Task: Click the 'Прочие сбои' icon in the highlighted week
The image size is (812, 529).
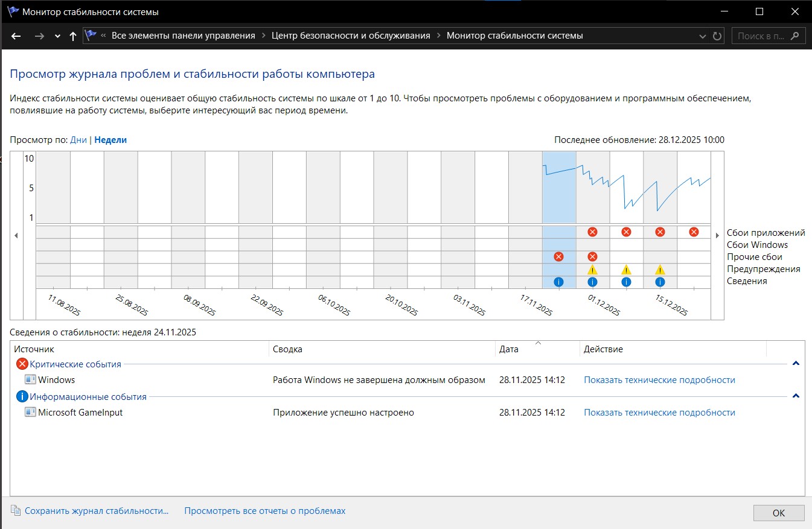Action: coord(558,257)
